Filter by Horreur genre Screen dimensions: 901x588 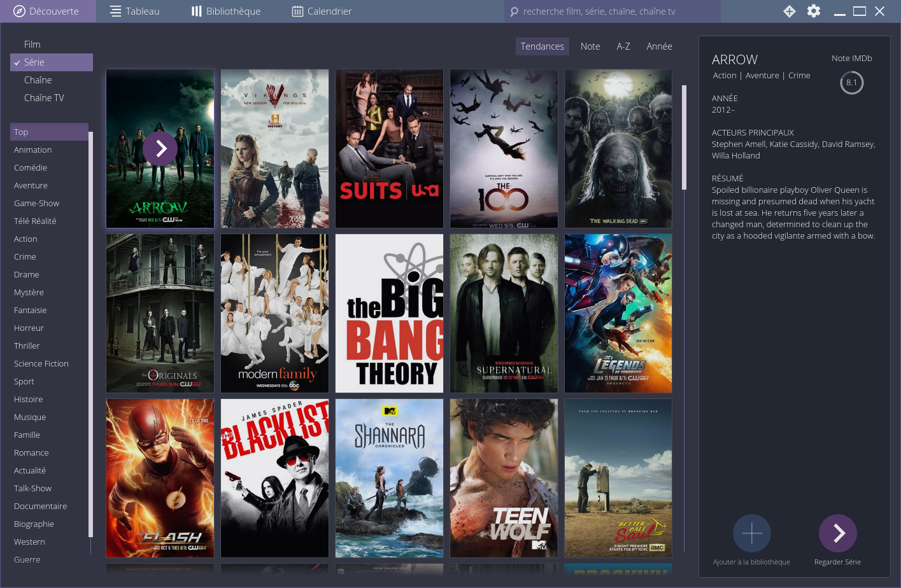point(49,328)
